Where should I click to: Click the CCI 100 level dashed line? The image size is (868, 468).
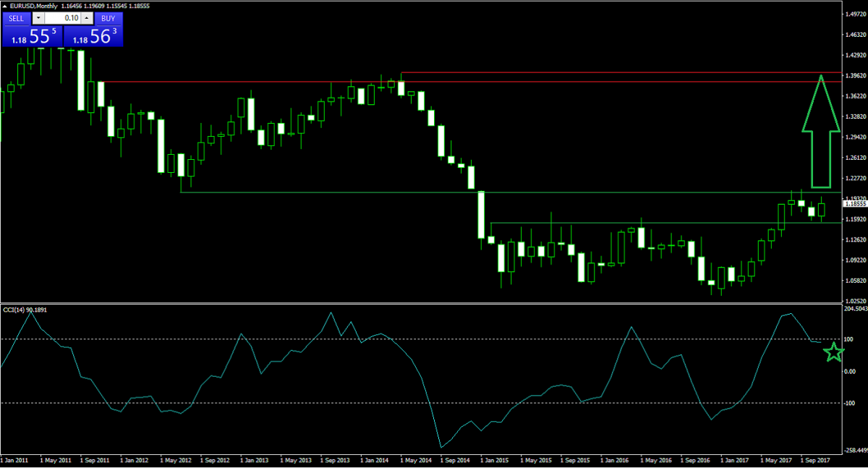click(434, 339)
